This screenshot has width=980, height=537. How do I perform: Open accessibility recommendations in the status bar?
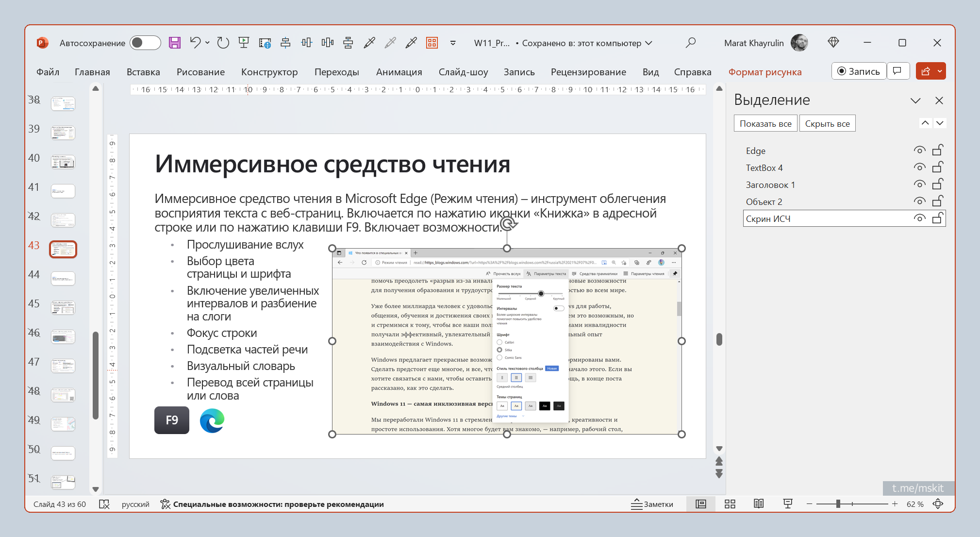pos(272,504)
